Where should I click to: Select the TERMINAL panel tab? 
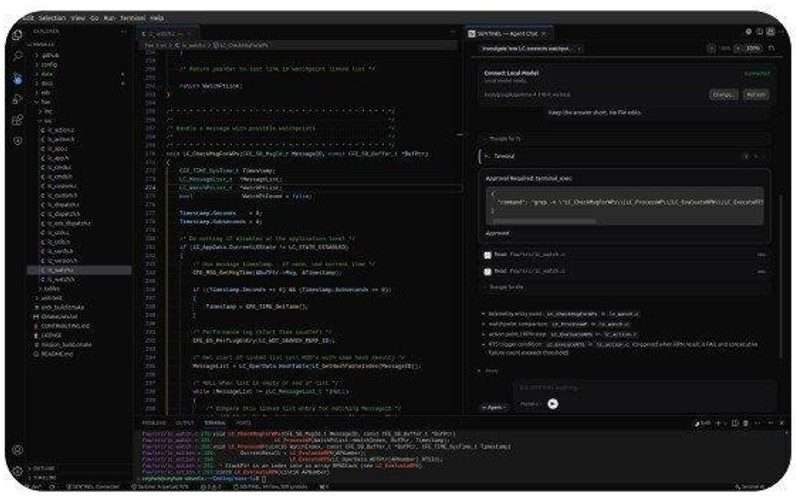(215, 423)
